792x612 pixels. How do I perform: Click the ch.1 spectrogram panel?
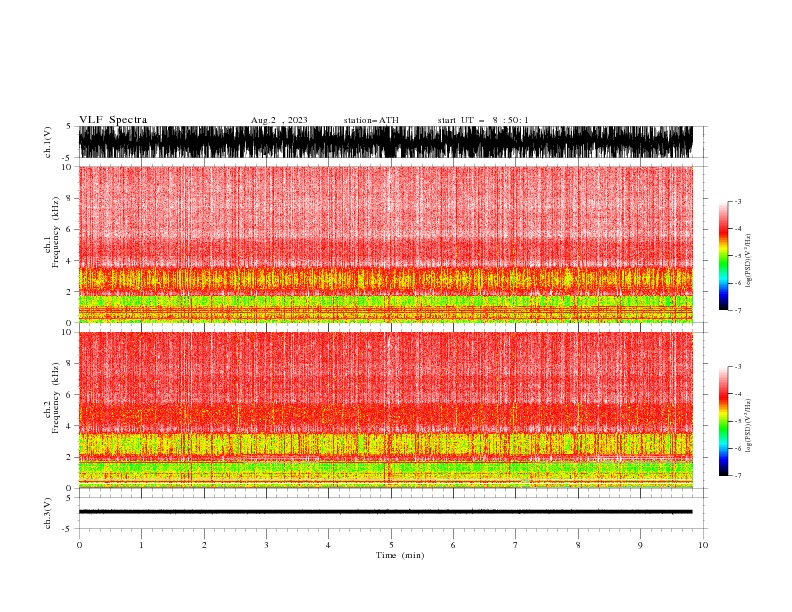coord(385,244)
